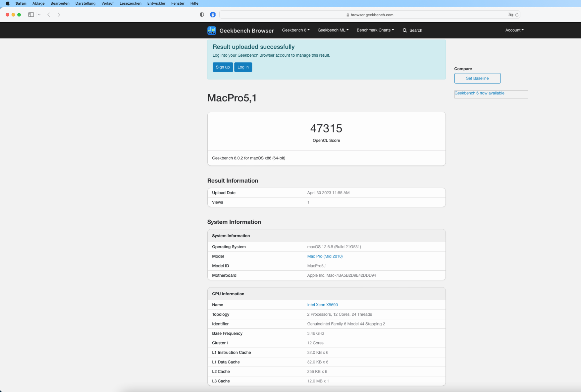Open the Entwickler menu in the menu bar
The height and width of the screenshot is (392, 581).
pyautogui.click(x=156, y=3)
